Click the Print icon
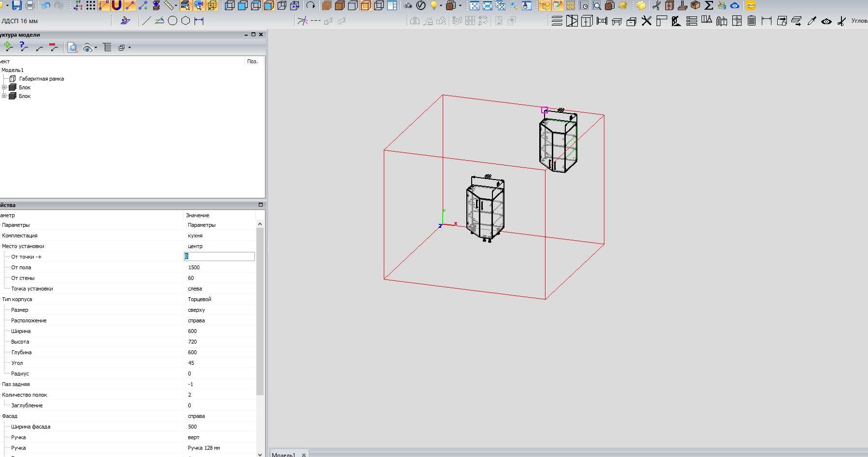868x457 pixels. (30, 6)
